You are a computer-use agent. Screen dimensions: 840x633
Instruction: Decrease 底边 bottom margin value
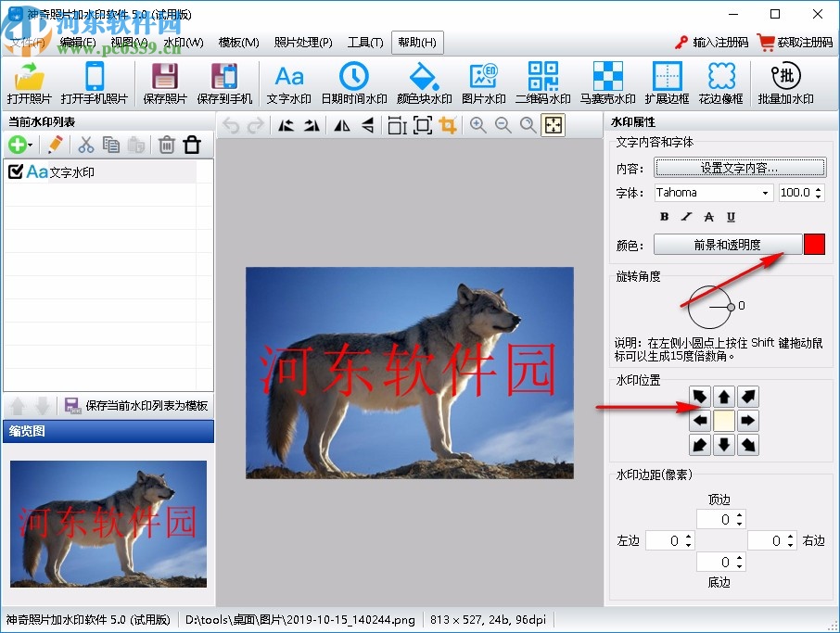coord(739,566)
